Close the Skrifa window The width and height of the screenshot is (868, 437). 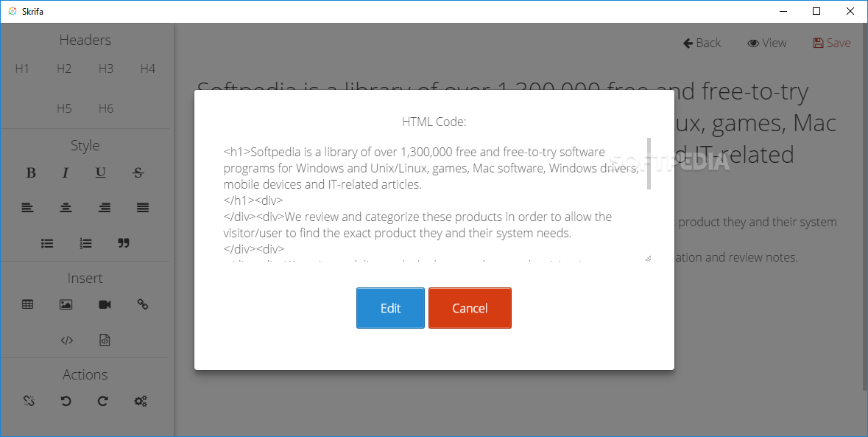(850, 11)
